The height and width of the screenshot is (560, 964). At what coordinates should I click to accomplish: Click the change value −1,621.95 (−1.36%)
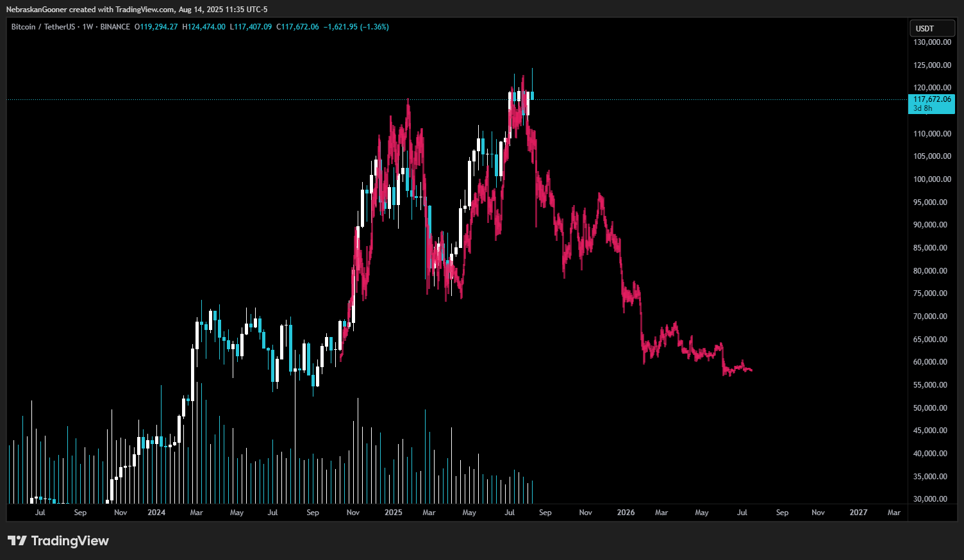click(356, 27)
